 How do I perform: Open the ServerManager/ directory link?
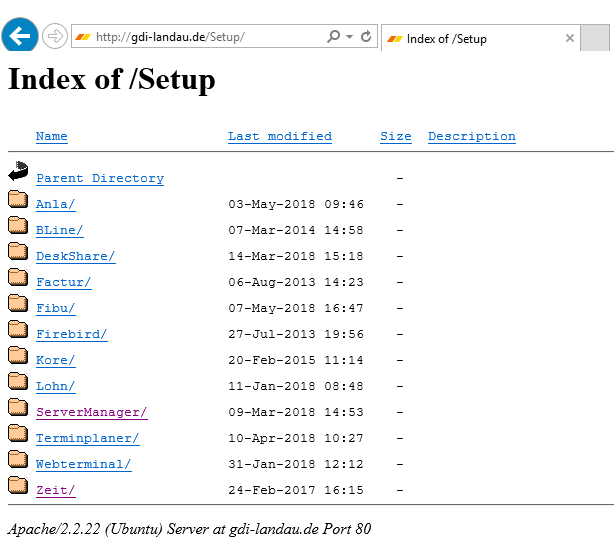(x=91, y=412)
